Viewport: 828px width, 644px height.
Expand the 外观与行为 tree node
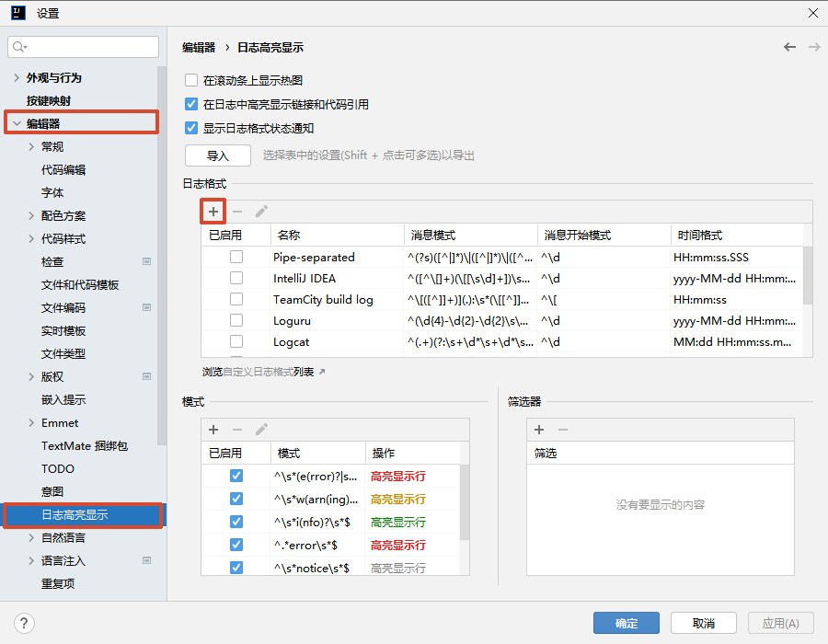(16, 78)
